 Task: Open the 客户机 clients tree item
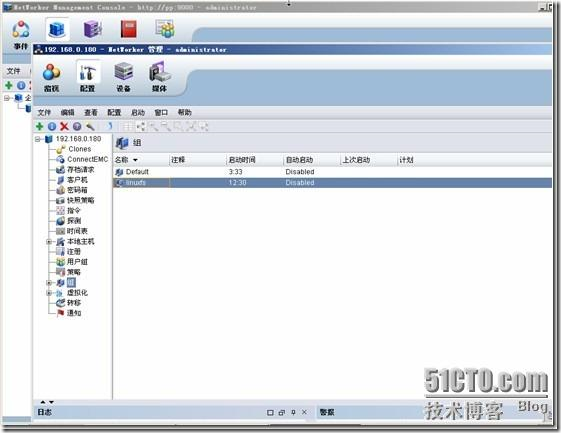77,180
